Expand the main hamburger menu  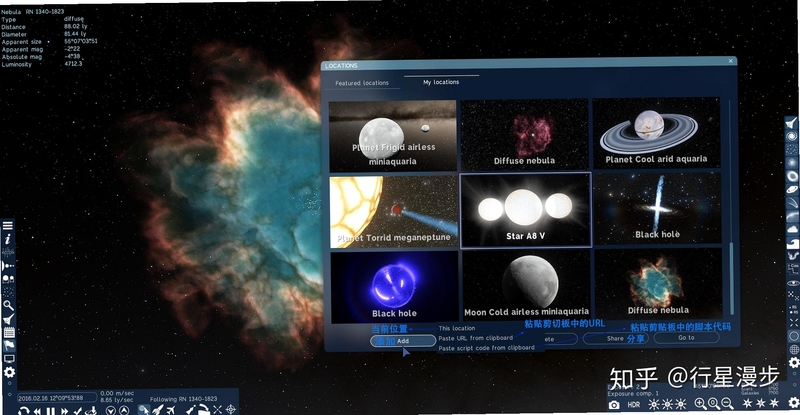[x=8, y=225]
